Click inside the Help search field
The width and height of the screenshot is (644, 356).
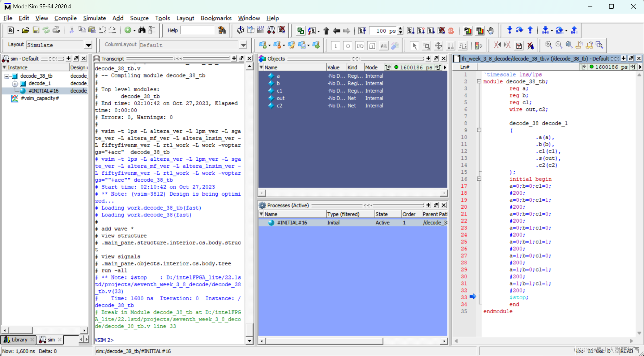tap(197, 30)
